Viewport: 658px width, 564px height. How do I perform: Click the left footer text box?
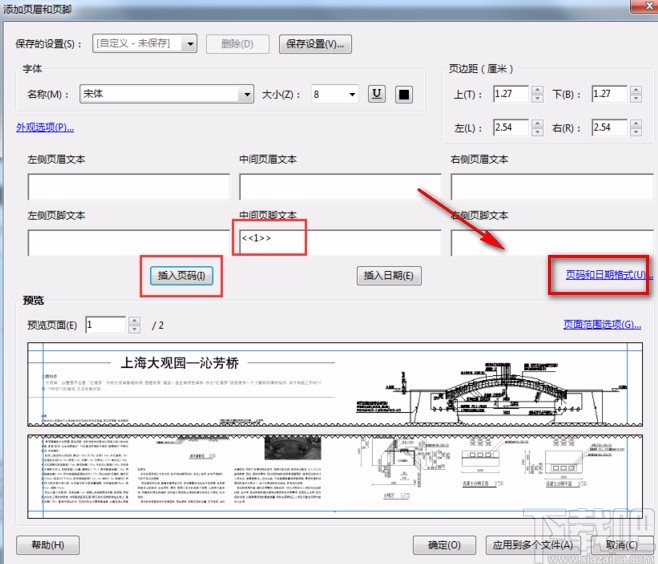[128, 243]
